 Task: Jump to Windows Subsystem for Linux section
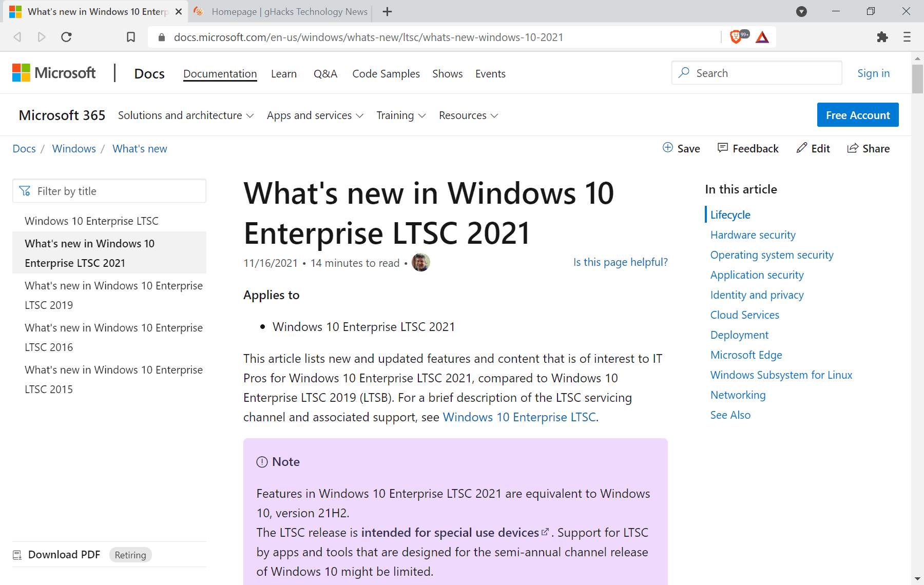(x=781, y=375)
